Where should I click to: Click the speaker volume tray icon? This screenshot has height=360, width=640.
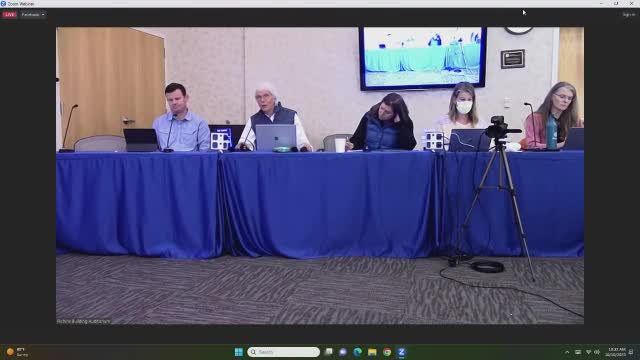click(597, 352)
